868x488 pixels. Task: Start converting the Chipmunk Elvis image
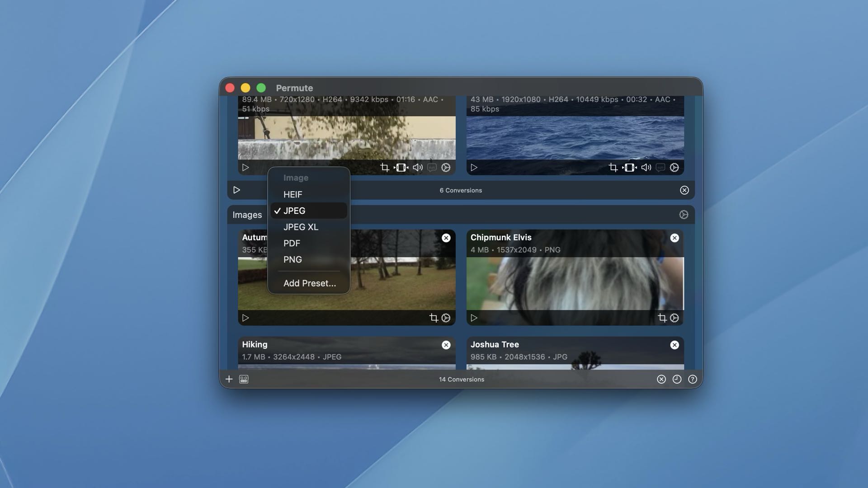point(474,318)
